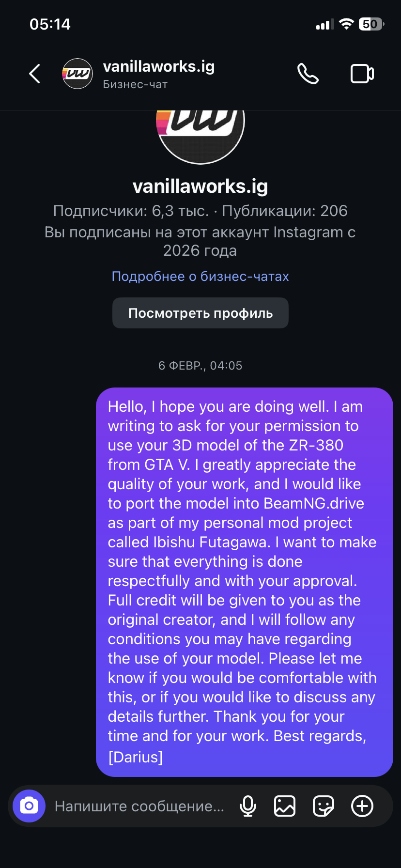The image size is (401, 868).
Task: Tap the purple message about ZR-380 model
Action: pyautogui.click(x=244, y=581)
